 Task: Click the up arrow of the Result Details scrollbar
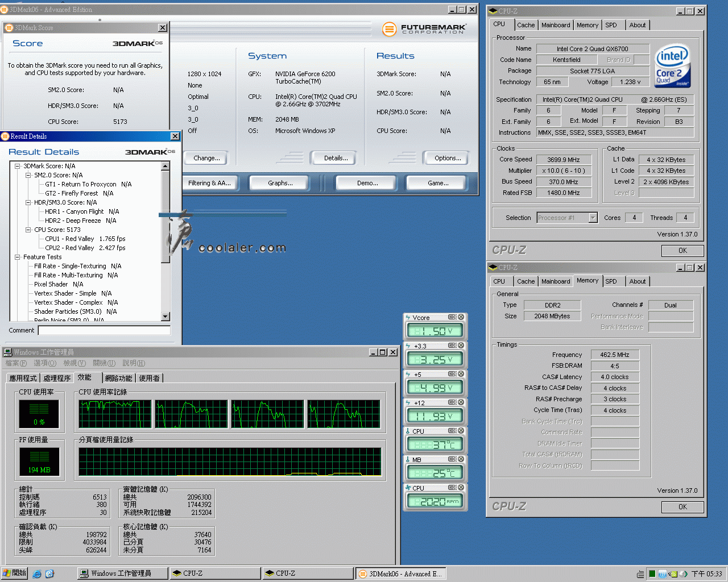tap(166, 166)
